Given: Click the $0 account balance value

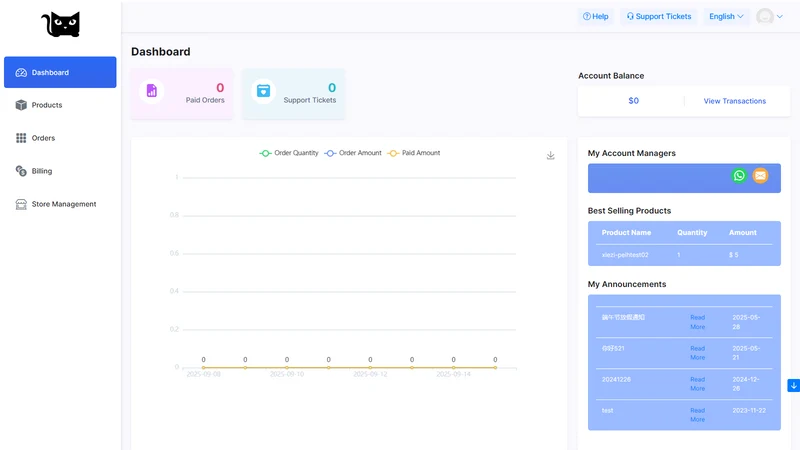Looking at the screenshot, I should [634, 101].
